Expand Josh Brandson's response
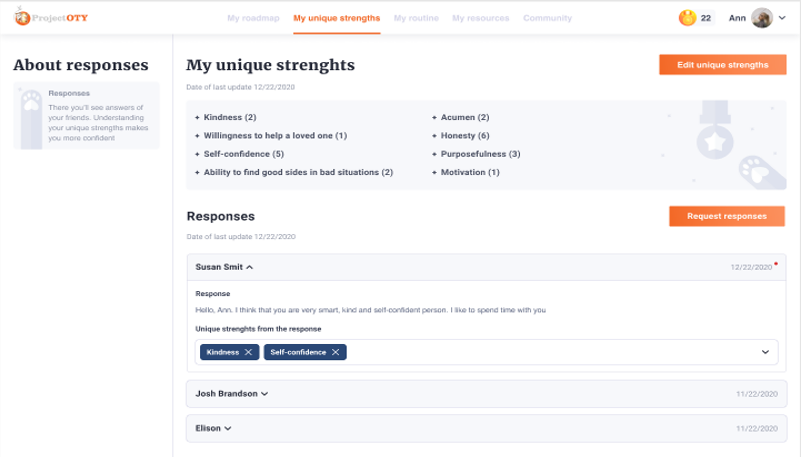This screenshot has height=457, width=801. coord(265,394)
